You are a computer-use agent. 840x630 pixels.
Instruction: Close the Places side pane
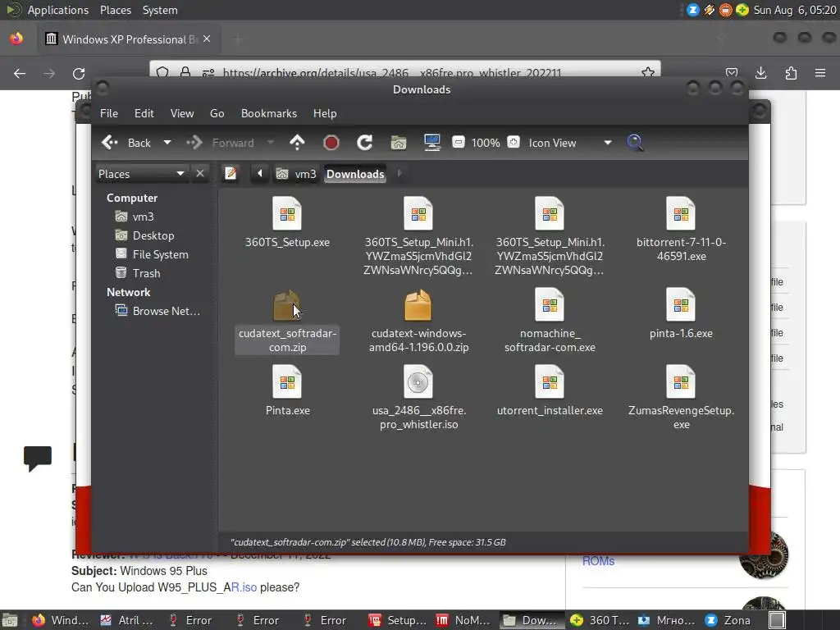(200, 174)
